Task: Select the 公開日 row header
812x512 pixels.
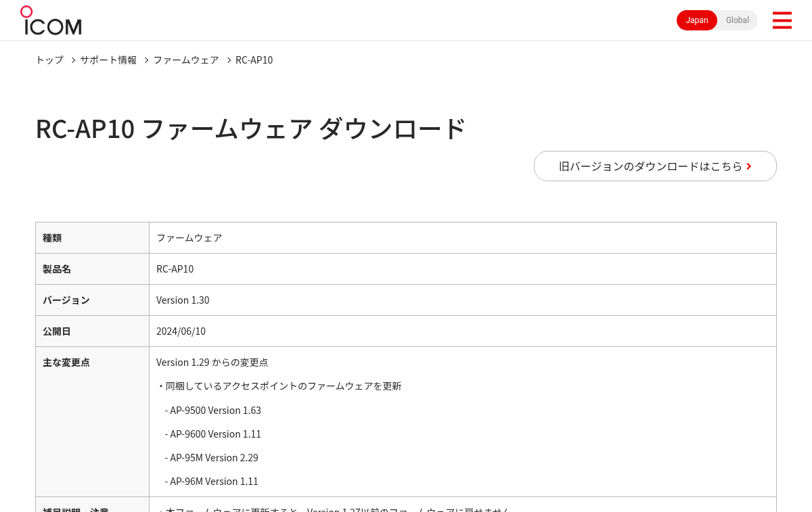Action: [92, 331]
